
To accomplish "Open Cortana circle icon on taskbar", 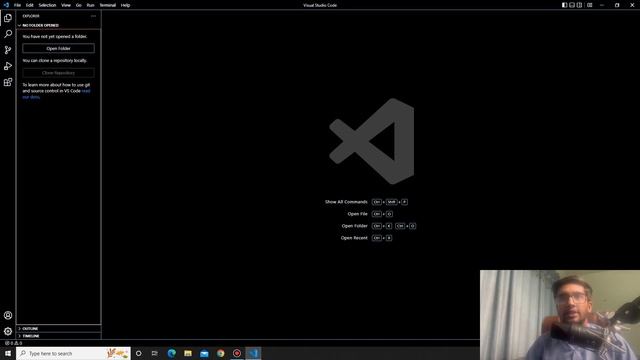I will [138, 353].
